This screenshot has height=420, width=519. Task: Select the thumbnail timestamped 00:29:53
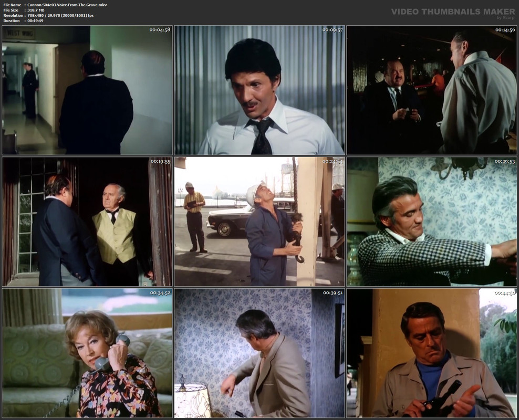[x=432, y=222]
